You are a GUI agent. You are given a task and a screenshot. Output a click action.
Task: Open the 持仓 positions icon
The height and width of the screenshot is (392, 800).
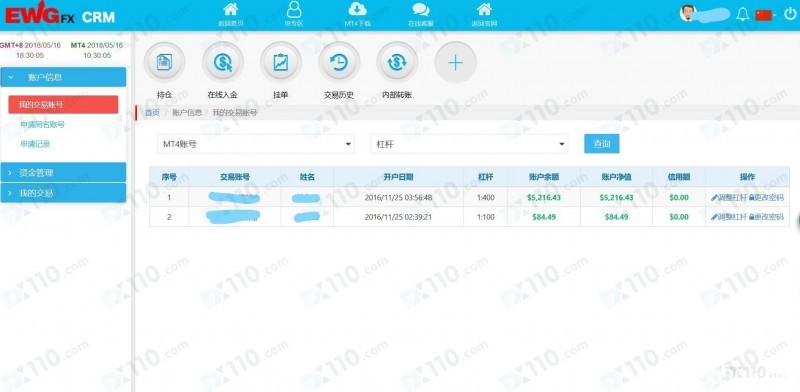click(x=164, y=63)
